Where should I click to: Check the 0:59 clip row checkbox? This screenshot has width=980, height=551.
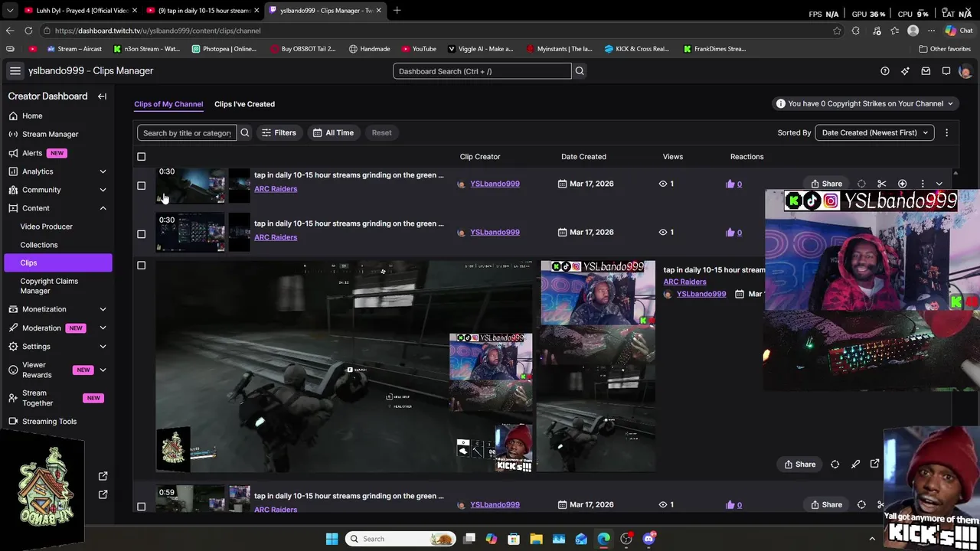click(141, 506)
